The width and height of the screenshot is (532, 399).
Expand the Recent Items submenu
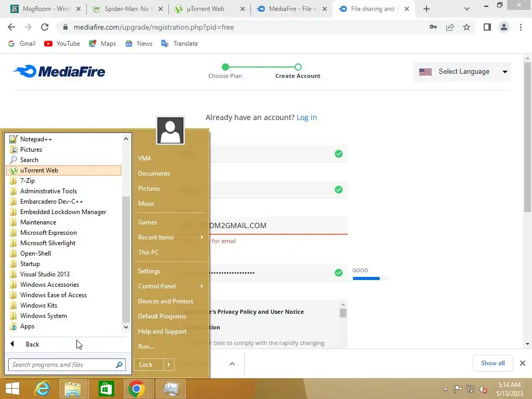tap(170, 237)
